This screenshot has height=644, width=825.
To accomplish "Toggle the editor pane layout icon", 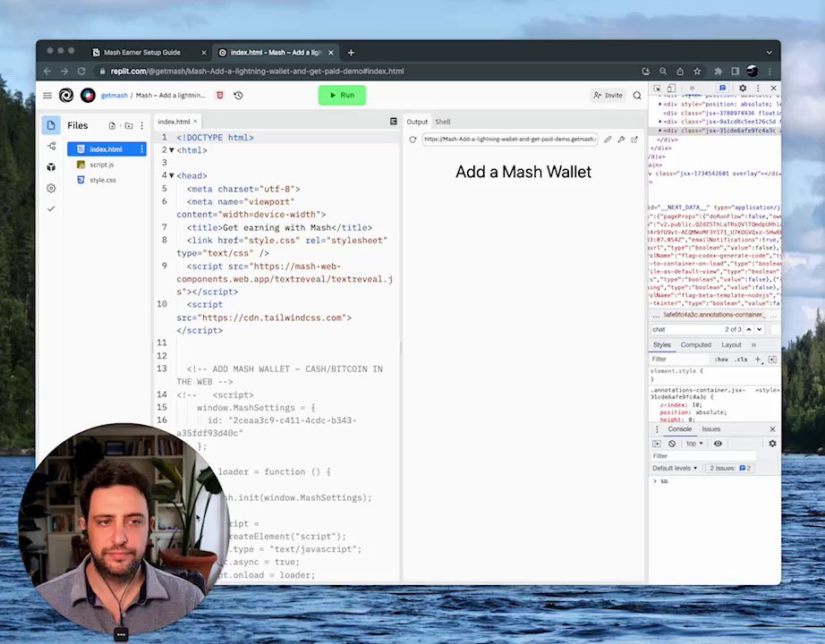I will 394,122.
